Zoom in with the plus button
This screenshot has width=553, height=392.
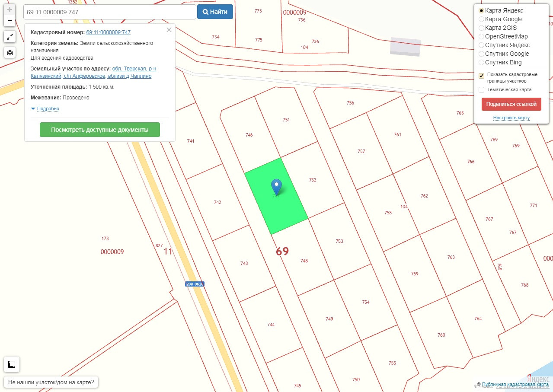click(x=10, y=10)
